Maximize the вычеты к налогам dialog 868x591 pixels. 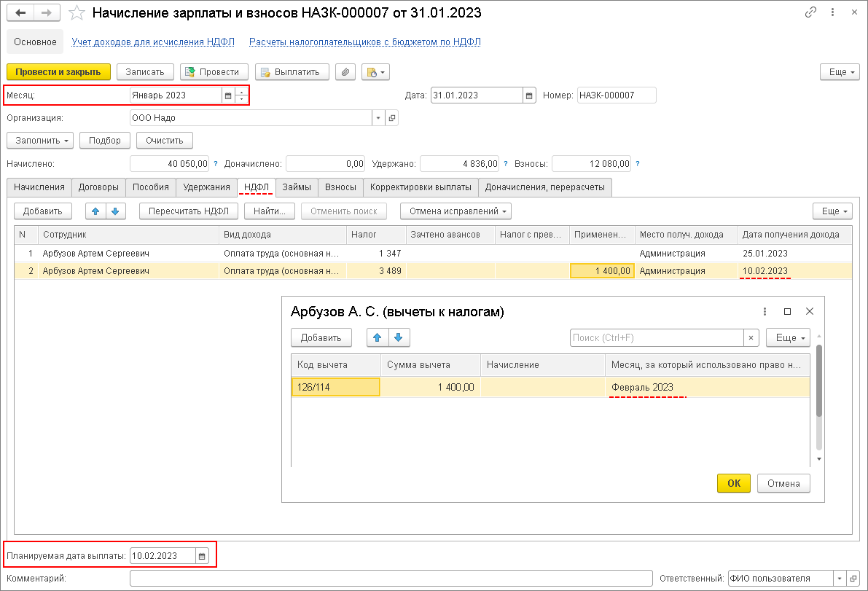pyautogui.click(x=787, y=312)
